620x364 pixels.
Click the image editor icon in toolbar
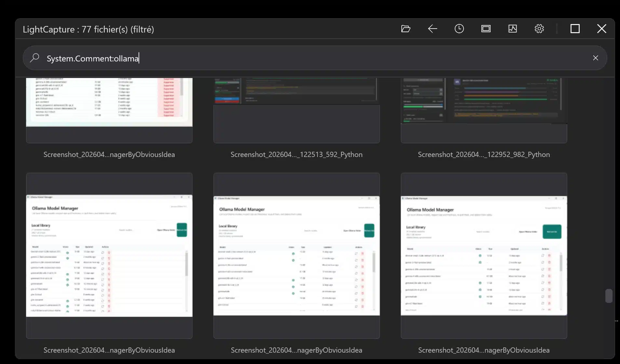512,29
